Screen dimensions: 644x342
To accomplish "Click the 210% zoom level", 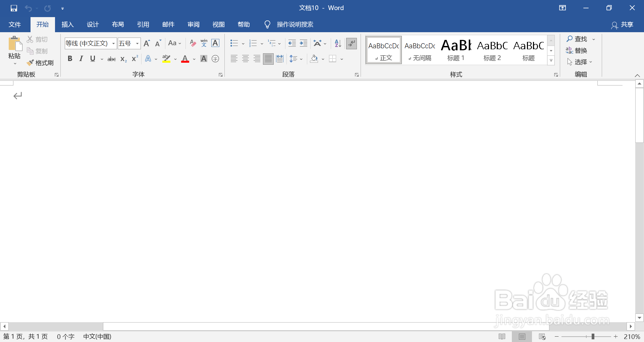I will coord(632,337).
